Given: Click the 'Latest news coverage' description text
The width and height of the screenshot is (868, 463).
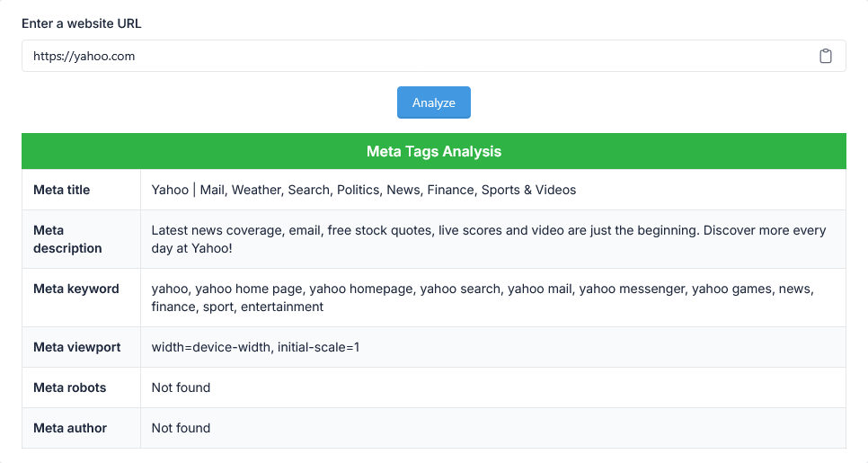Looking at the screenshot, I should point(489,239).
